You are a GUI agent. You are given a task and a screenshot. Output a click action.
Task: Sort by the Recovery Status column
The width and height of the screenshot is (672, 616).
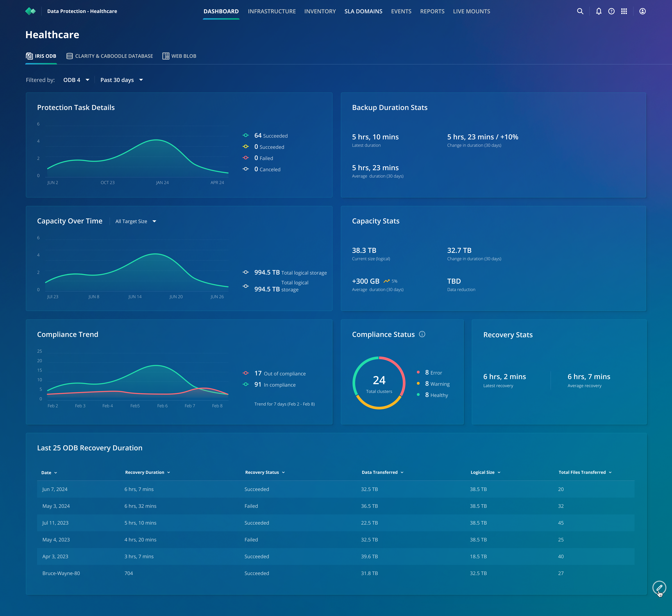[265, 472]
